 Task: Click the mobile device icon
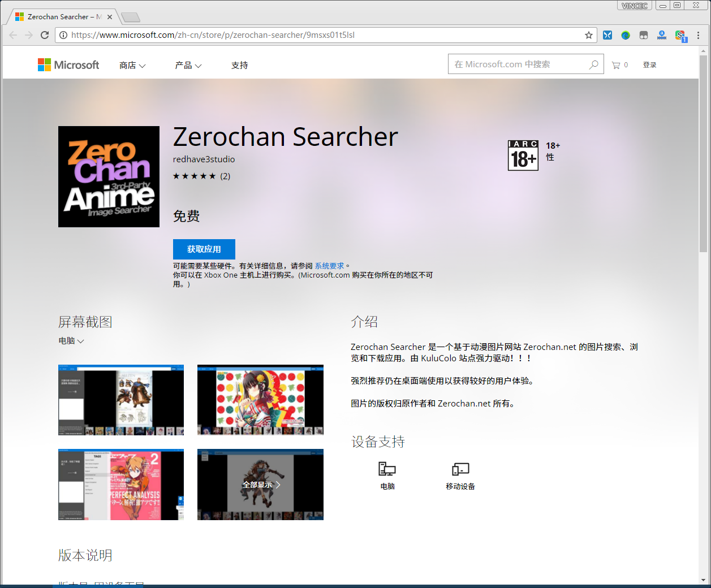click(460, 469)
